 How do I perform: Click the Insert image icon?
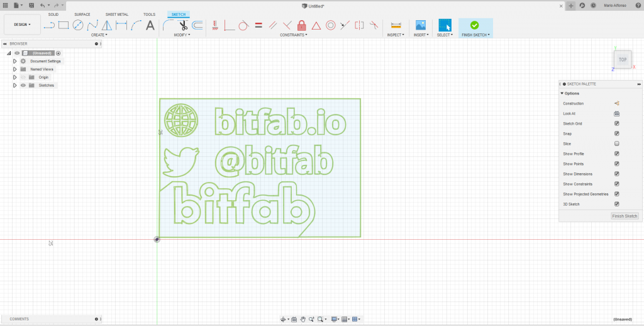pos(421,25)
